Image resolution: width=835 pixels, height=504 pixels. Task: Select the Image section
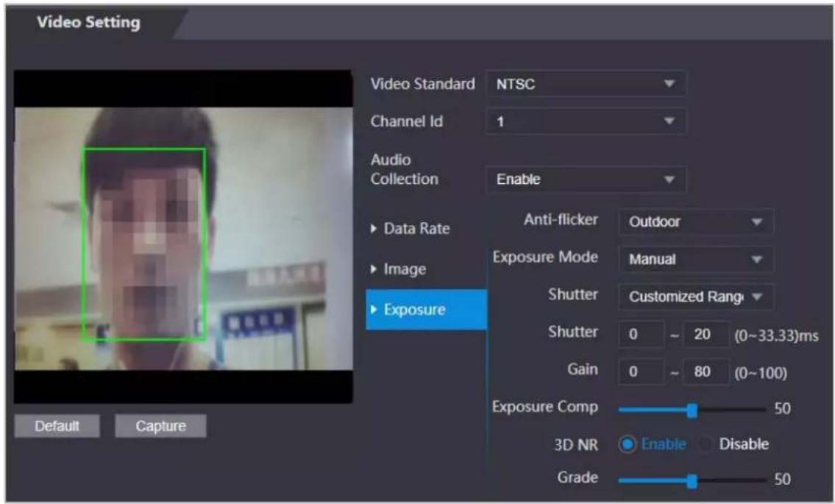point(399,269)
